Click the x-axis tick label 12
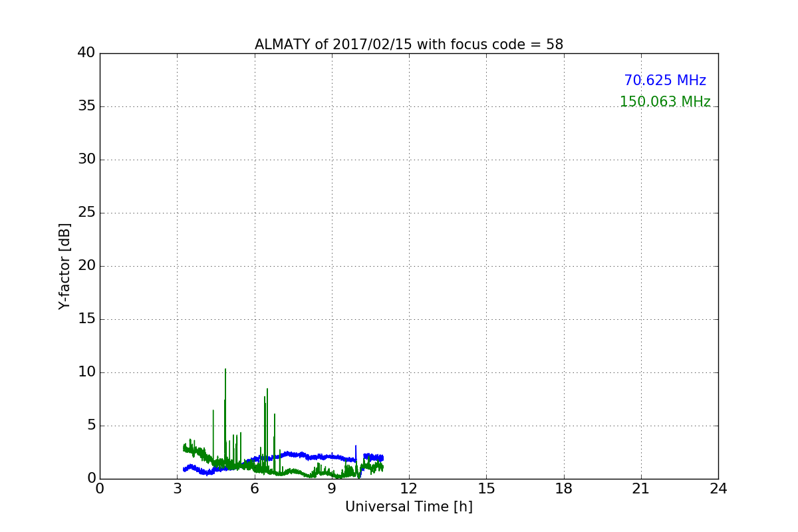The width and height of the screenshot is (798, 532). pyautogui.click(x=409, y=488)
